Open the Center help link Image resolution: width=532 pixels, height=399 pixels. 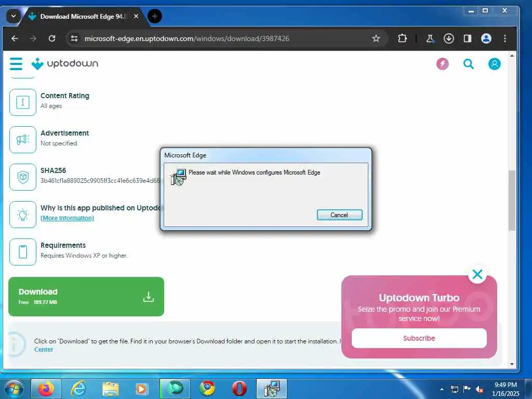44,350
